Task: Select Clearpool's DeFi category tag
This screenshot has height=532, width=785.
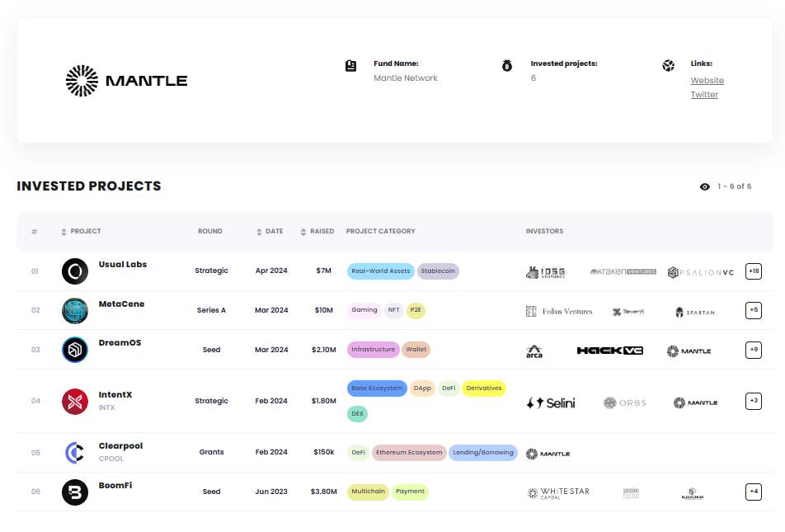Action: (x=359, y=452)
